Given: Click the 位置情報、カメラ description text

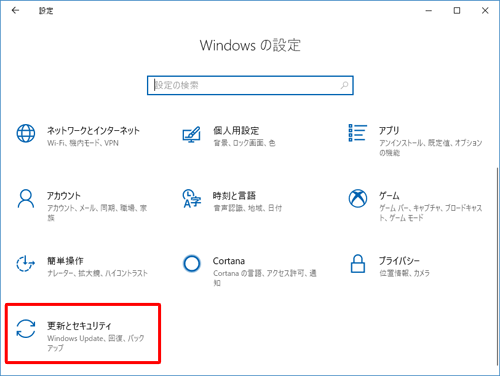Looking at the screenshot, I should point(404,273).
